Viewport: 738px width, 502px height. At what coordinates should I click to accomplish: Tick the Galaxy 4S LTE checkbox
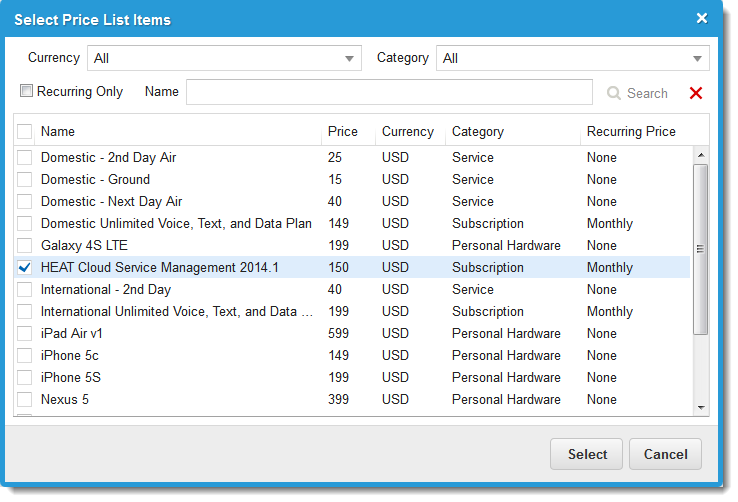pyautogui.click(x=25, y=246)
